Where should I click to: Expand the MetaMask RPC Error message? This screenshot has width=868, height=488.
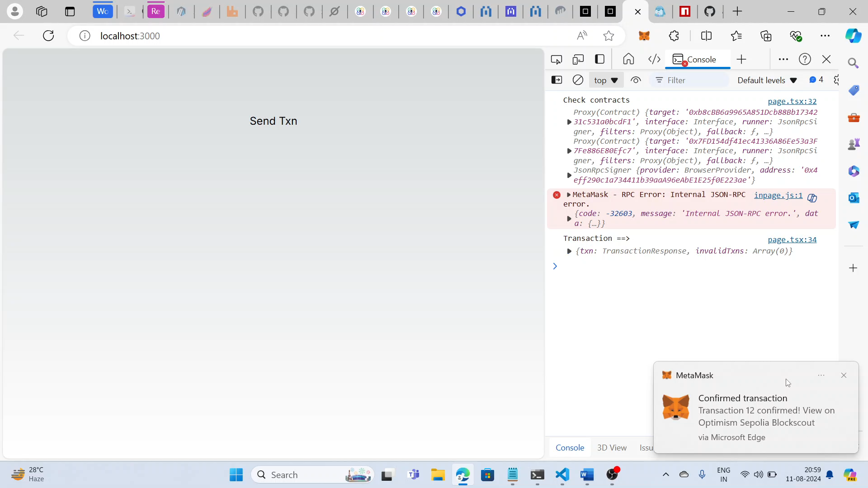[x=569, y=195]
